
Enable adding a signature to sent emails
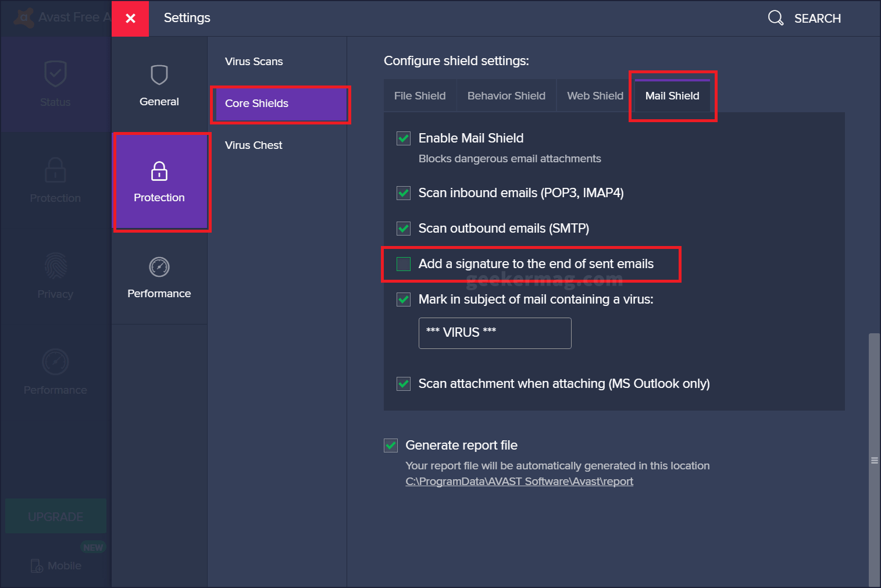403,263
